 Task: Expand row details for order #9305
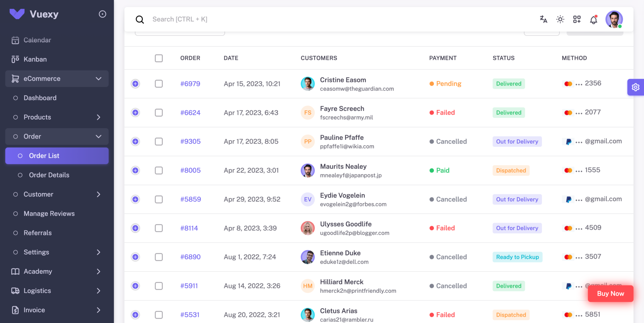[136, 142]
